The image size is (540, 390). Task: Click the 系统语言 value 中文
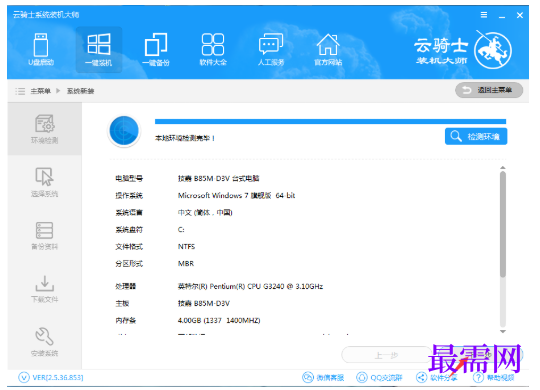[x=205, y=213]
